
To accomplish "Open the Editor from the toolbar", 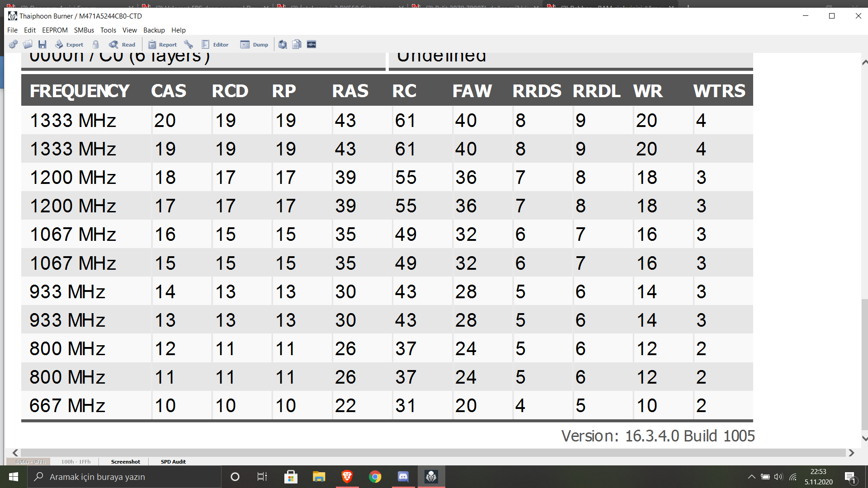I will click(215, 44).
